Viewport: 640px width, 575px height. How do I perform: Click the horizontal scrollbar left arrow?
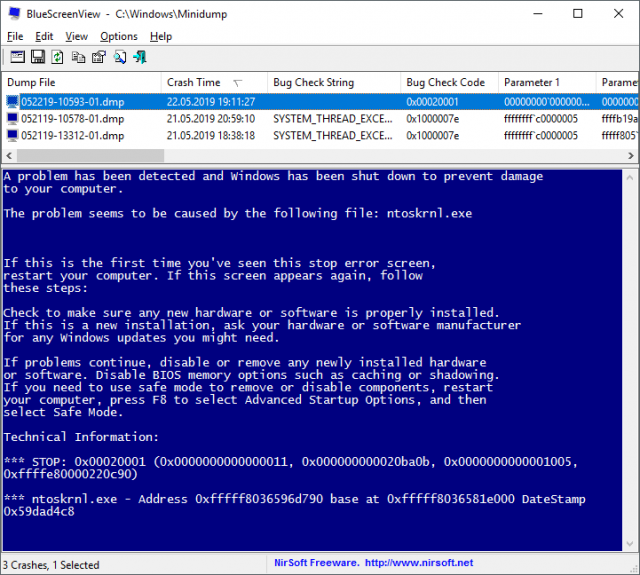tap(9, 155)
